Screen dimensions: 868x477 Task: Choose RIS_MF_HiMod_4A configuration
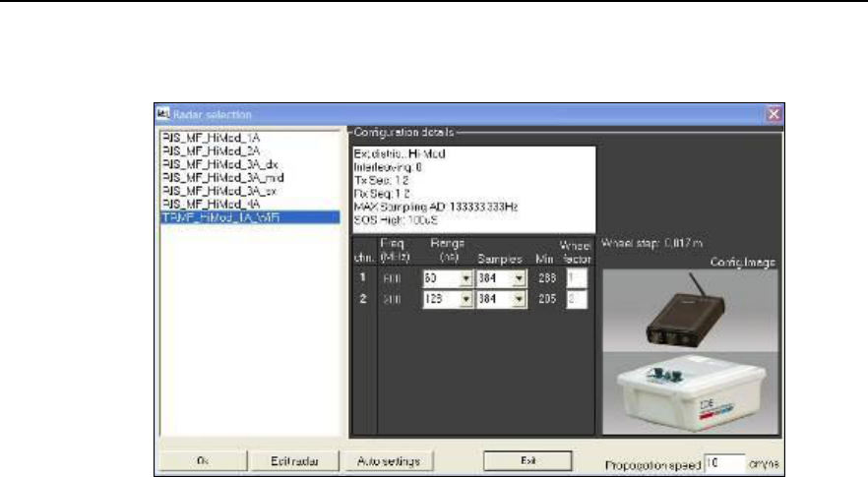click(211, 205)
